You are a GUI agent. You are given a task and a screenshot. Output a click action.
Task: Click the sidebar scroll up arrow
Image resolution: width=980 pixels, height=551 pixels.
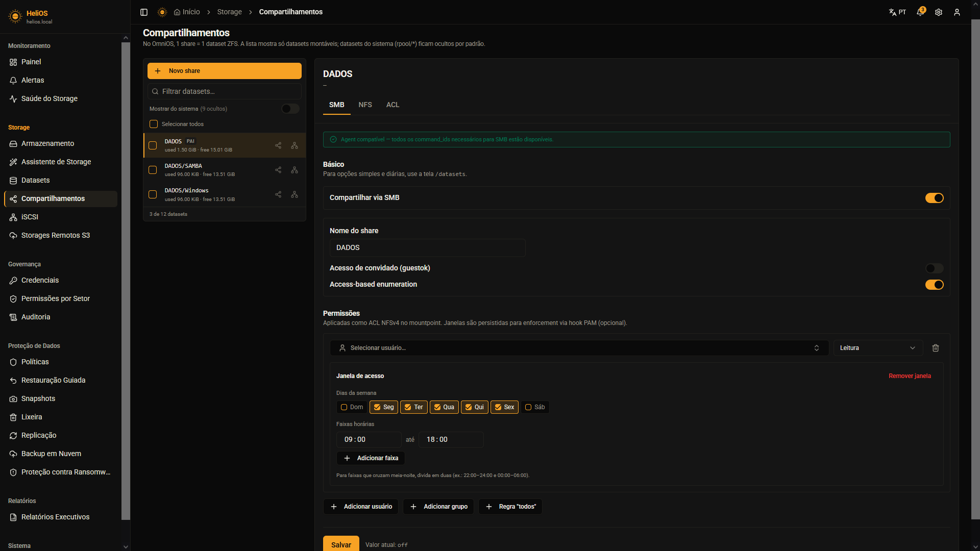tap(126, 38)
